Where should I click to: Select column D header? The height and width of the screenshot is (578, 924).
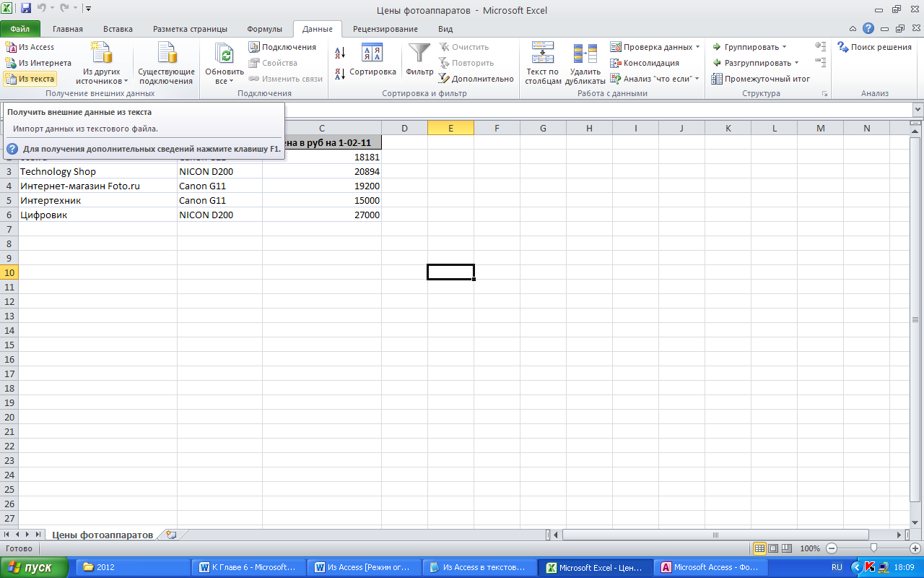tap(404, 128)
